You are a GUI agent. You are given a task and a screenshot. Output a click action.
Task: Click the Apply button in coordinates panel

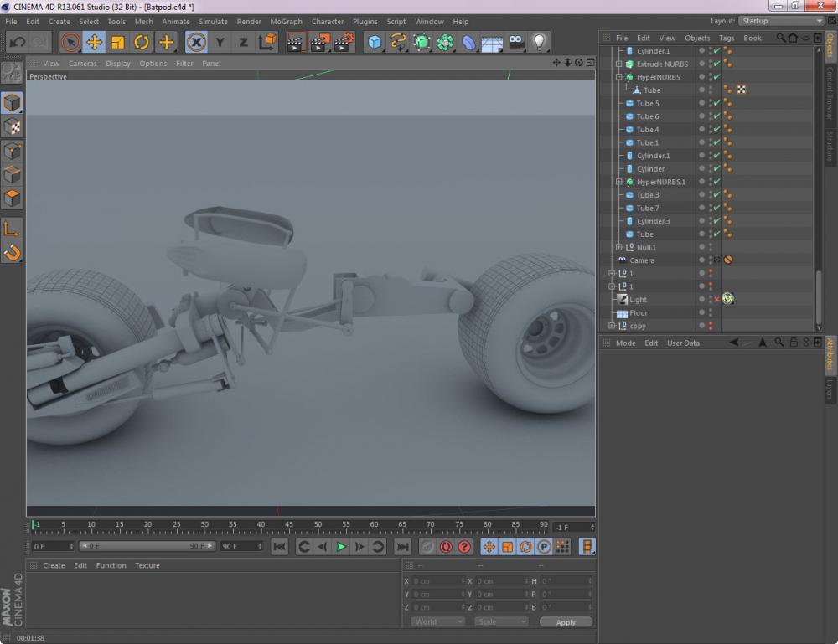[566, 622]
